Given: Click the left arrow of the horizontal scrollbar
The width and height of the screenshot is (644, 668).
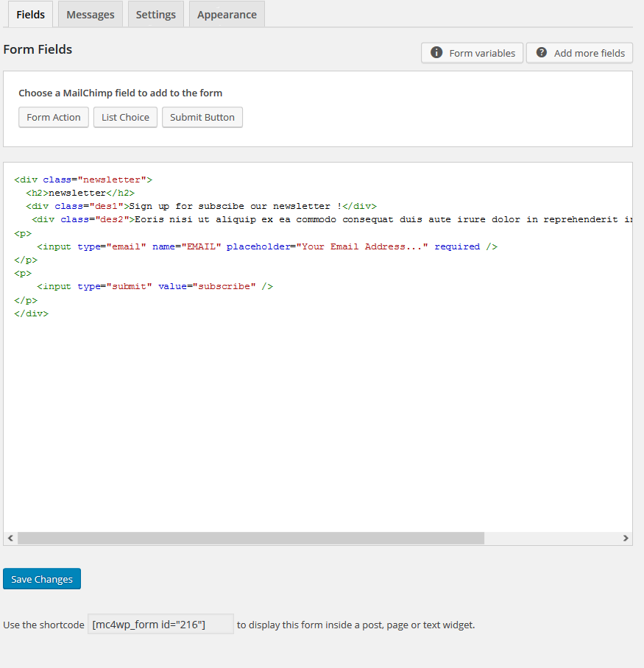Looking at the screenshot, I should pos(10,538).
